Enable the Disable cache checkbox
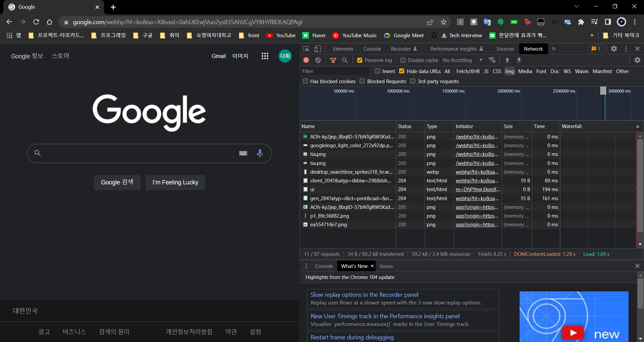Screen dimensions: 644x342 (x=403, y=60)
